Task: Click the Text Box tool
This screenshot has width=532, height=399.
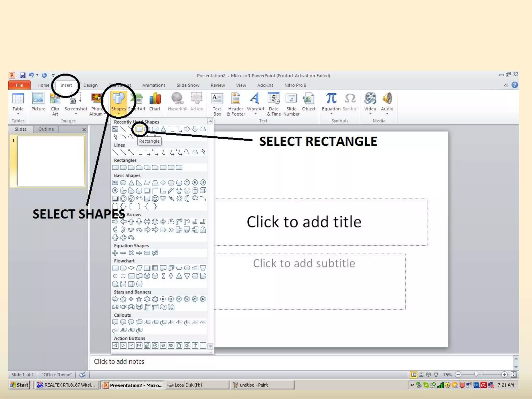Action: click(x=217, y=103)
